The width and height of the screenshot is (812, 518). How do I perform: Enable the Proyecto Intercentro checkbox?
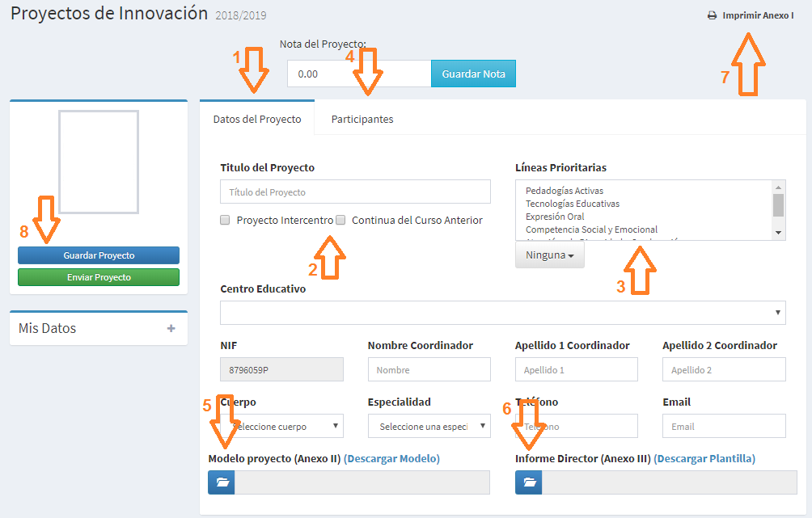(x=226, y=220)
